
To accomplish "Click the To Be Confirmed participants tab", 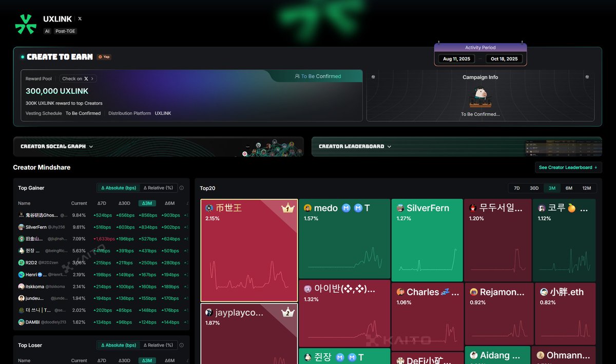I will coord(318,76).
